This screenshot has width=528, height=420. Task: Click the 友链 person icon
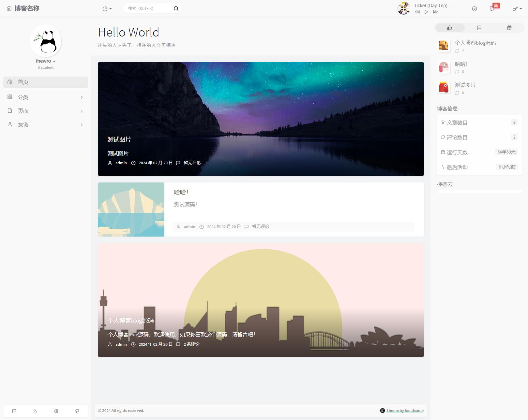click(x=10, y=124)
